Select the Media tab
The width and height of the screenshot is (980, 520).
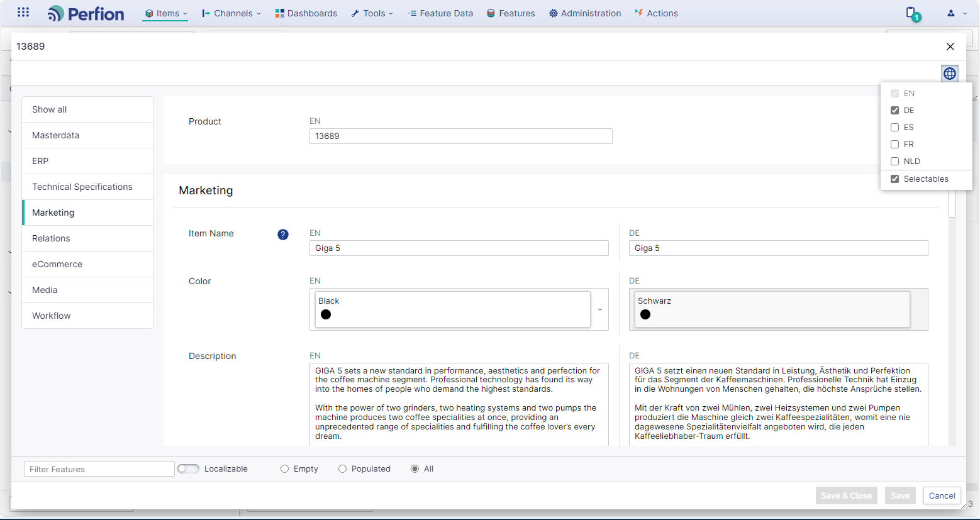[x=87, y=290]
